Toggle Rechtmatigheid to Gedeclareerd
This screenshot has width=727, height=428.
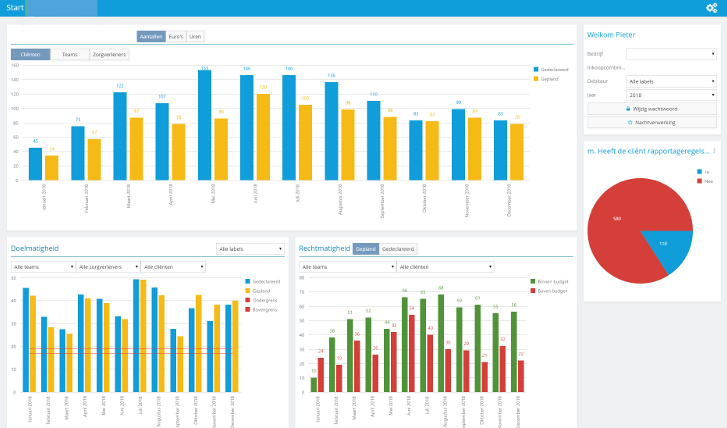398,249
